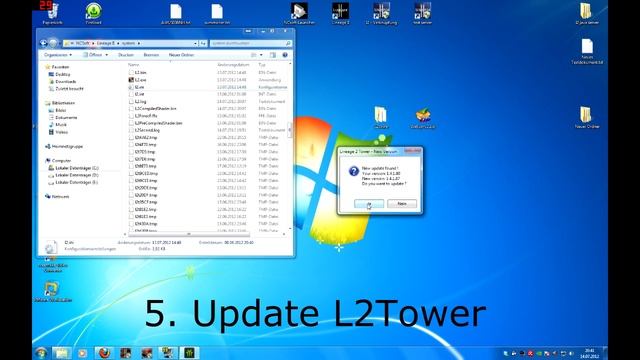Click the question mark icon in the update dialog
This screenshot has width=640, height=360.
click(353, 171)
